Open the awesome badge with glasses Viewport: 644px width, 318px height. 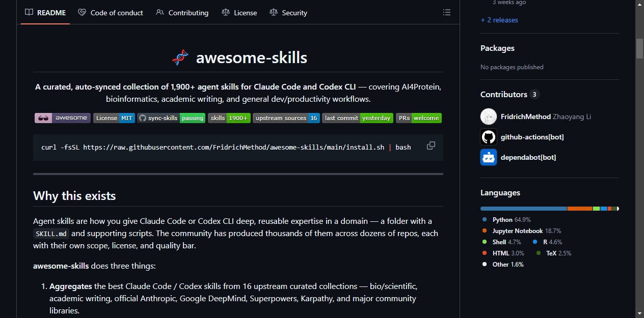[63, 118]
